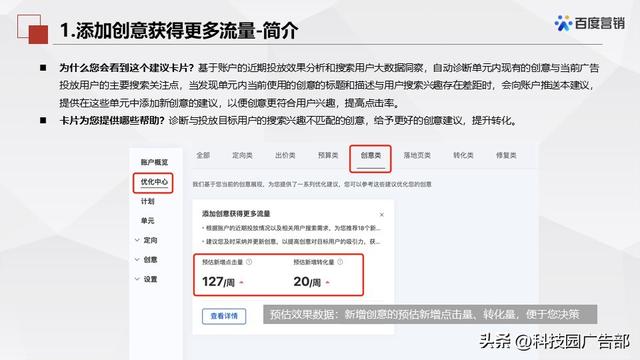Expand the 设置 sidebar chevron
640x360 pixels.
(137, 279)
